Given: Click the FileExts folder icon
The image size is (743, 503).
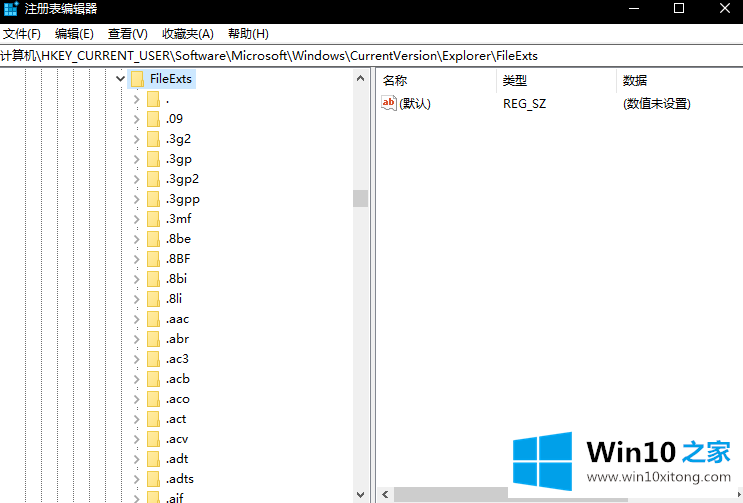Looking at the screenshot, I should pyautogui.click(x=137, y=79).
